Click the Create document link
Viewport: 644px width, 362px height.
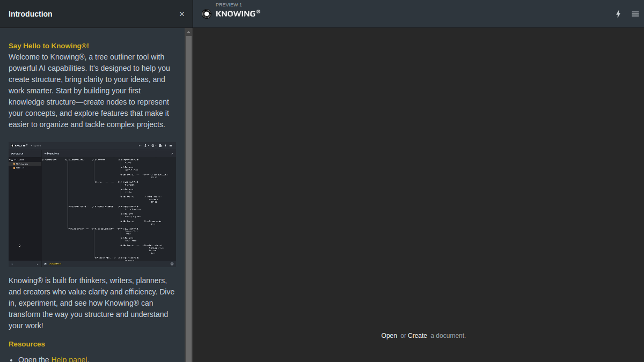(418, 336)
